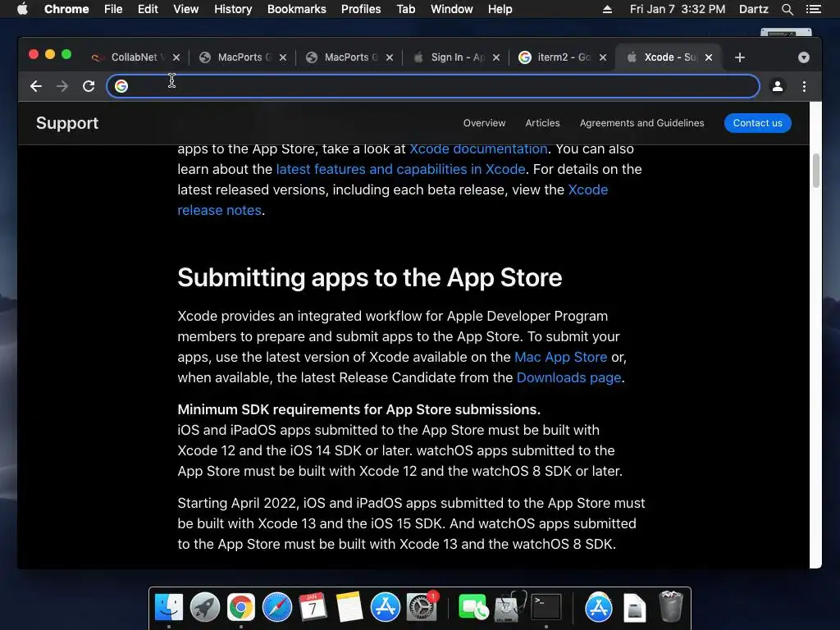Click the page vertical scrollbar thumb
Image resolution: width=840 pixels, height=630 pixels.
(x=816, y=171)
